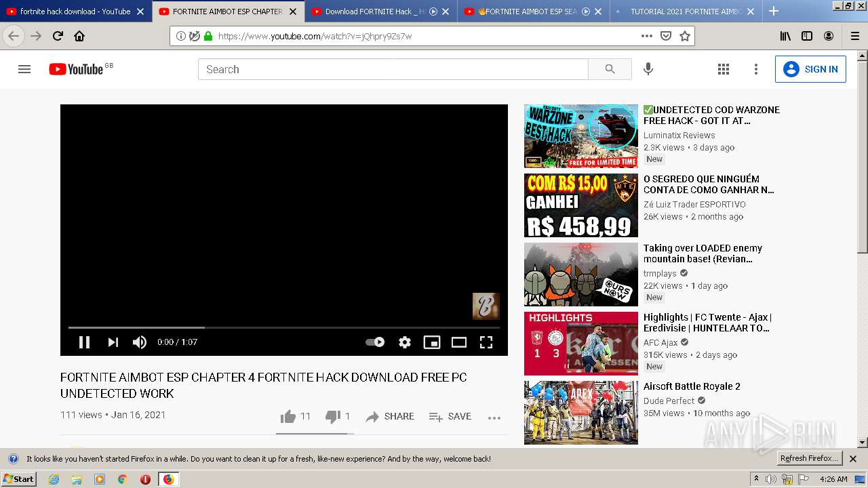Launch Internet Explorer from the taskbar
The width and height of the screenshot is (868, 488).
[x=54, y=479]
